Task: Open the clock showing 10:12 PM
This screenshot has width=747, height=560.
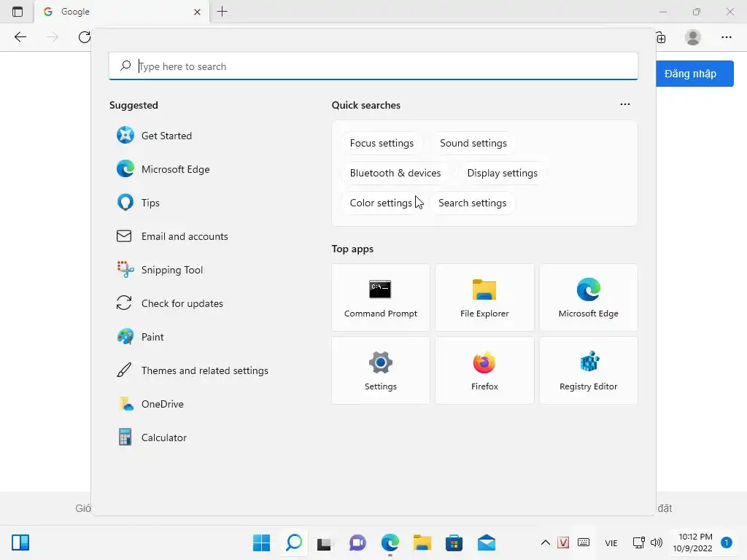Action: (693, 542)
